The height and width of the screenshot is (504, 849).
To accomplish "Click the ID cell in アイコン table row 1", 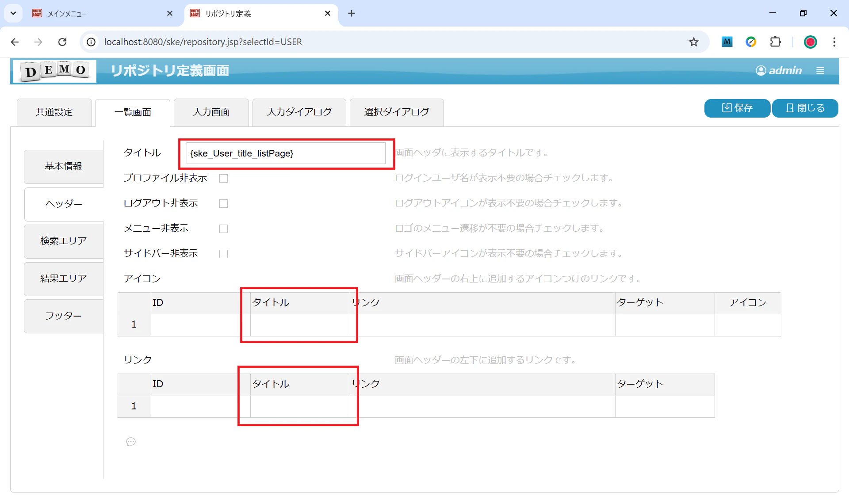I will 200,325.
